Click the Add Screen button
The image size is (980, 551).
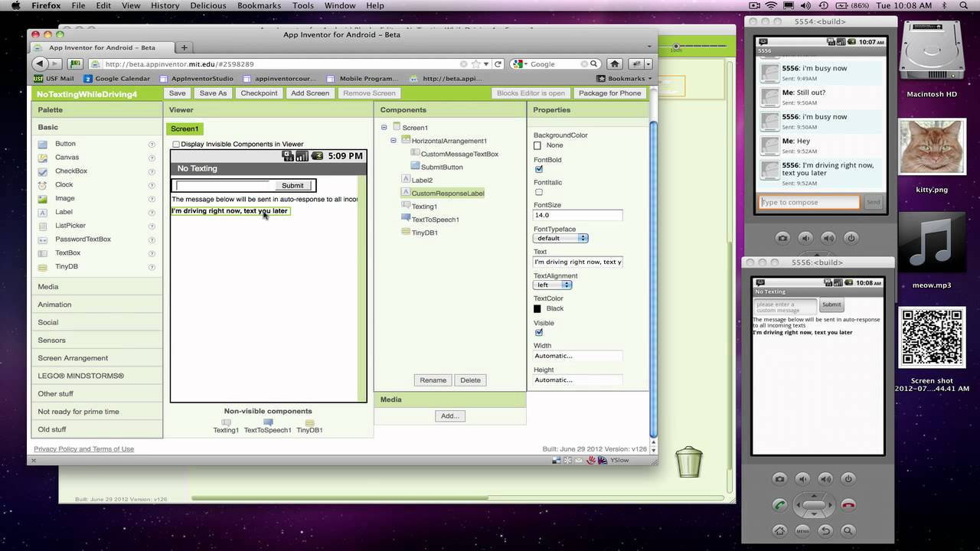click(310, 93)
